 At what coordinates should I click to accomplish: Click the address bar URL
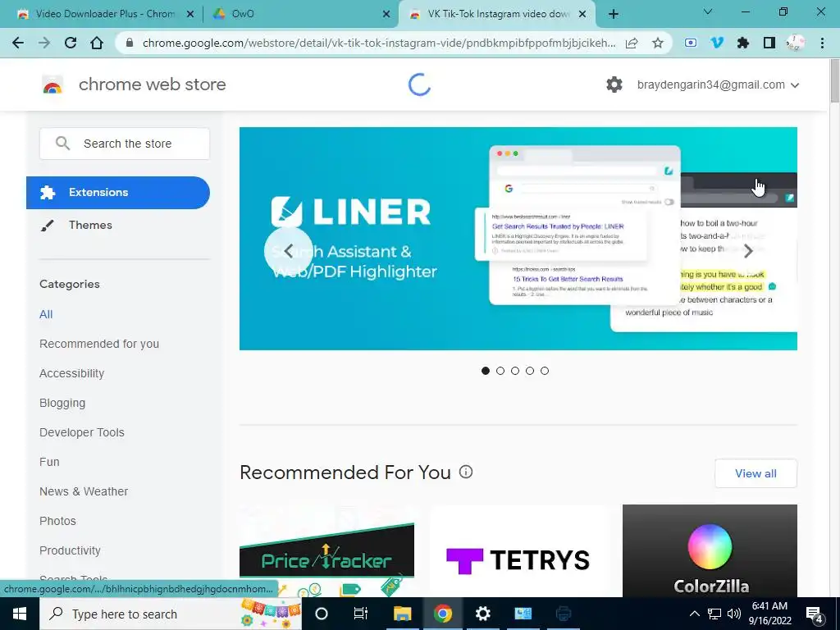tap(379, 43)
